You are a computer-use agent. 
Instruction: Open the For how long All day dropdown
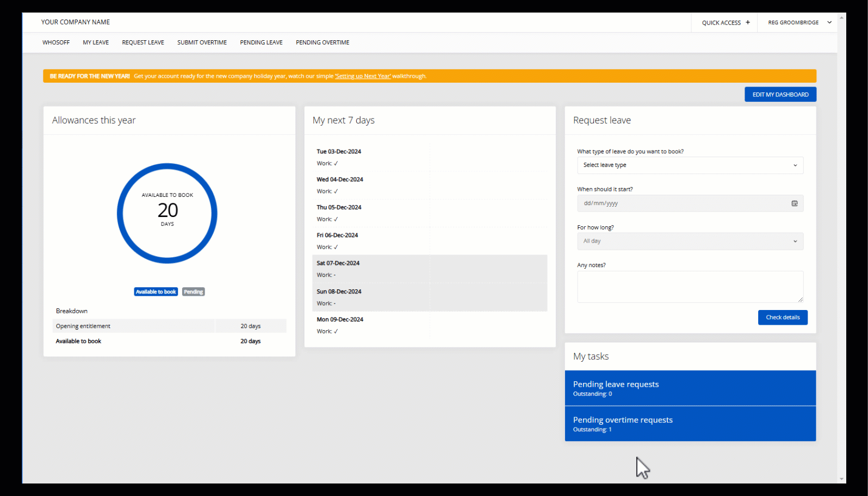point(690,241)
